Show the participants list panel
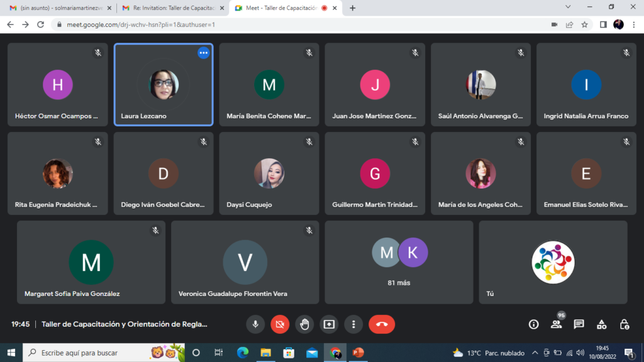Screen dimensions: 644x362 tap(556, 324)
